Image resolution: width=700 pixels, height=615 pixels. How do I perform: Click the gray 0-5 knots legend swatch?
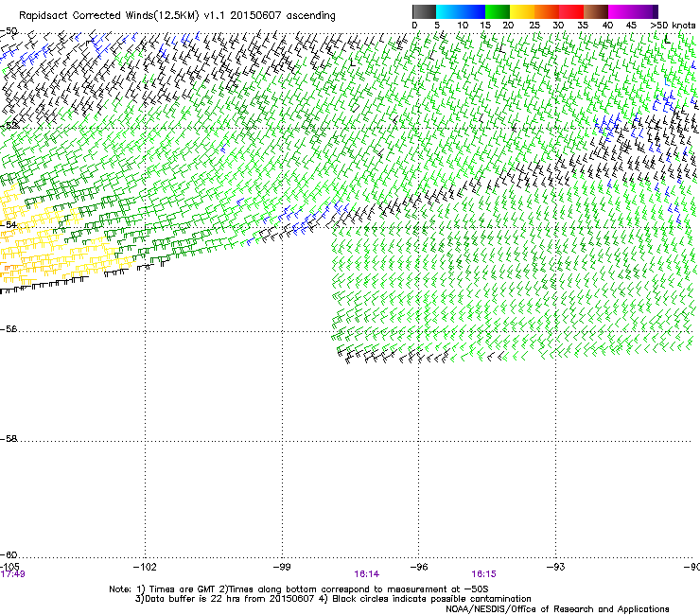coord(424,11)
